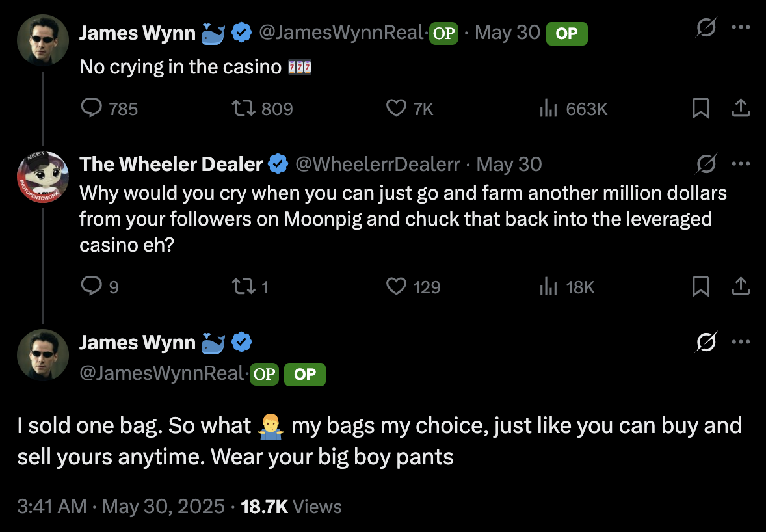766x532 pixels.
Task: Reply to The Wheeler Dealer's tweet
Action: pyautogui.click(x=91, y=287)
